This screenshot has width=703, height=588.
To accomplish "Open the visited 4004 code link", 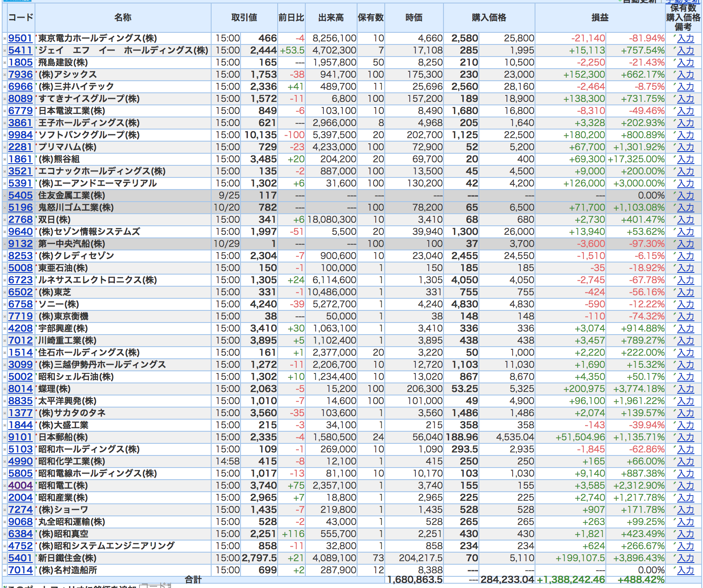I will coord(20,486).
